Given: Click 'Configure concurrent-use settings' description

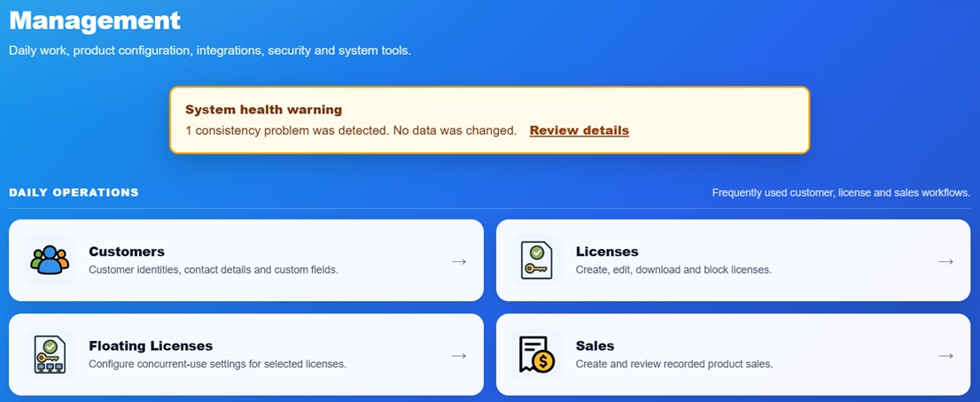Looking at the screenshot, I should click(x=217, y=364).
